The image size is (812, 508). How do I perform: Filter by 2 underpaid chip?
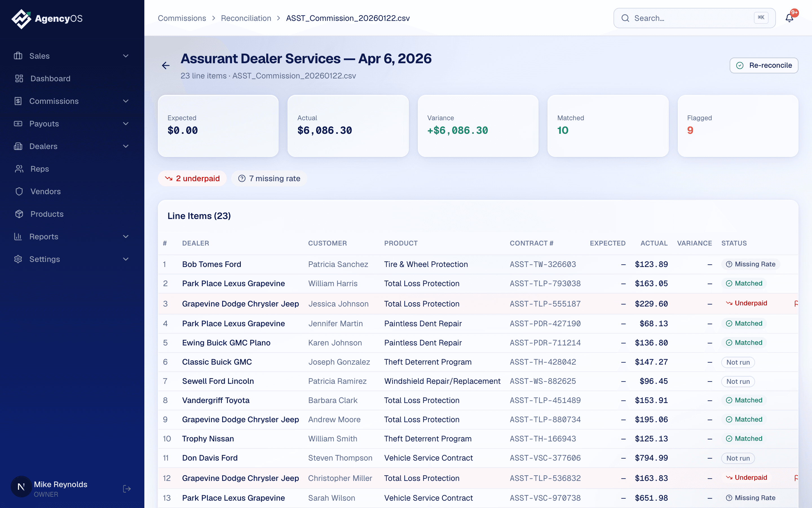pyautogui.click(x=192, y=178)
